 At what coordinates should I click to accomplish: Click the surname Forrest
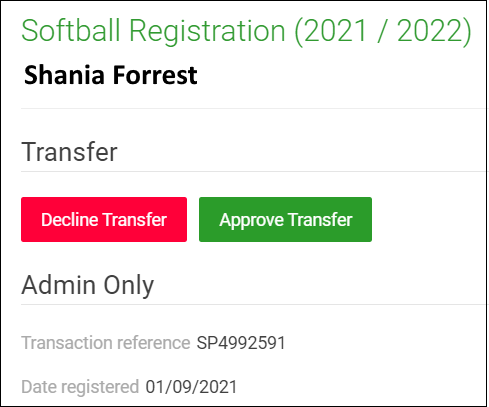click(155, 75)
